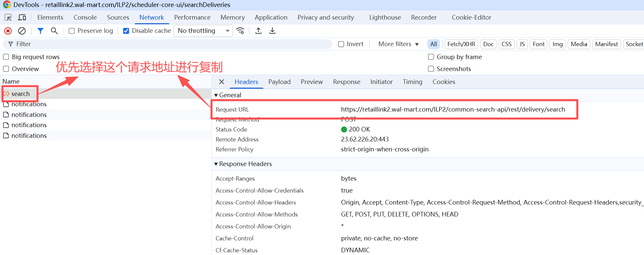Viewport: 644px width, 255px height.
Task: Switch to the Memory panel
Action: (x=233, y=17)
